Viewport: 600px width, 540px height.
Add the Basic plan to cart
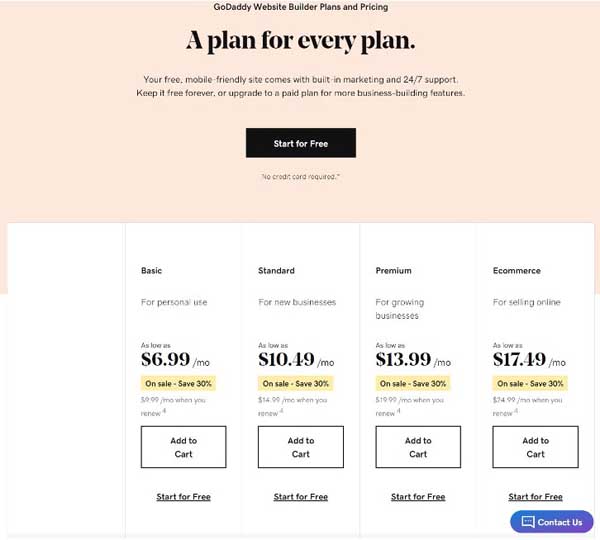point(183,447)
